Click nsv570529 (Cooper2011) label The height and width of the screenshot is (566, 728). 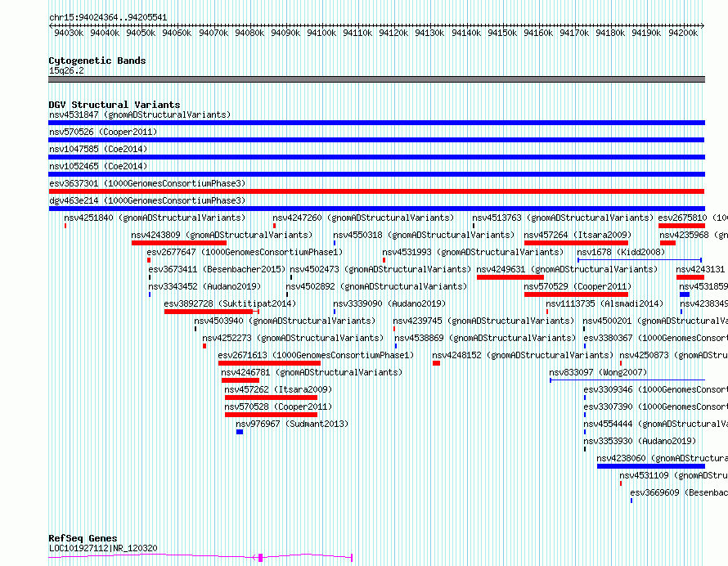[x=578, y=286]
